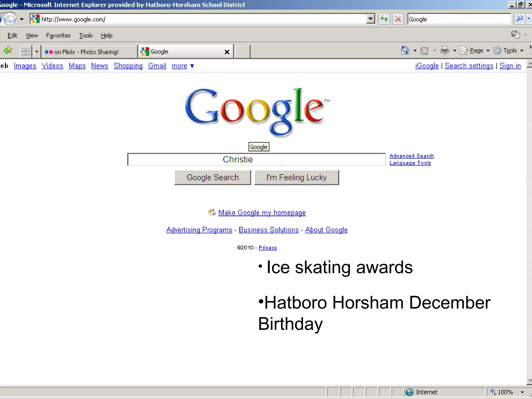Open search provider options dropdown arrow

pos(529,19)
